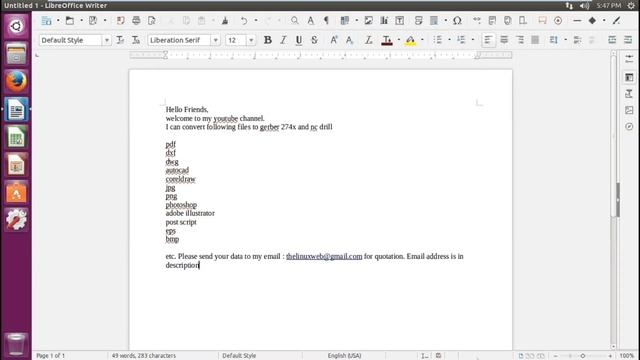The image size is (640, 360).
Task: Open the Special Character omega icon
Action: coord(457,20)
